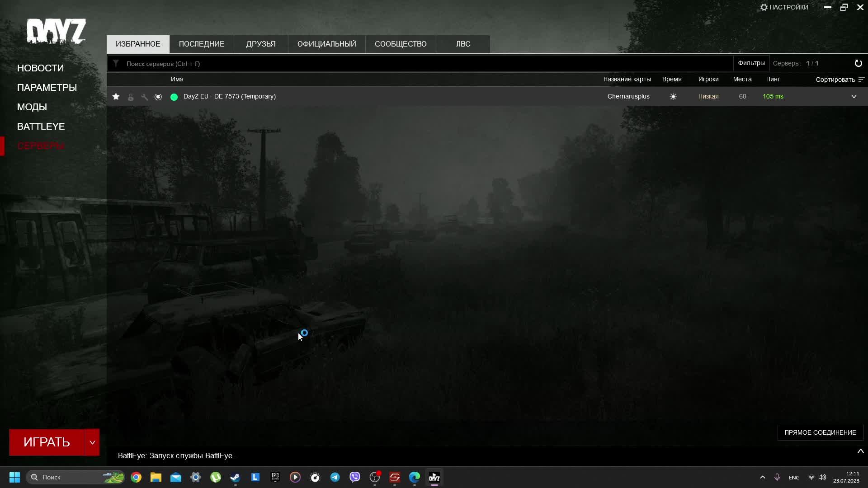The width and height of the screenshot is (868, 488).
Task: Refresh the server list
Action: pyautogui.click(x=859, y=63)
